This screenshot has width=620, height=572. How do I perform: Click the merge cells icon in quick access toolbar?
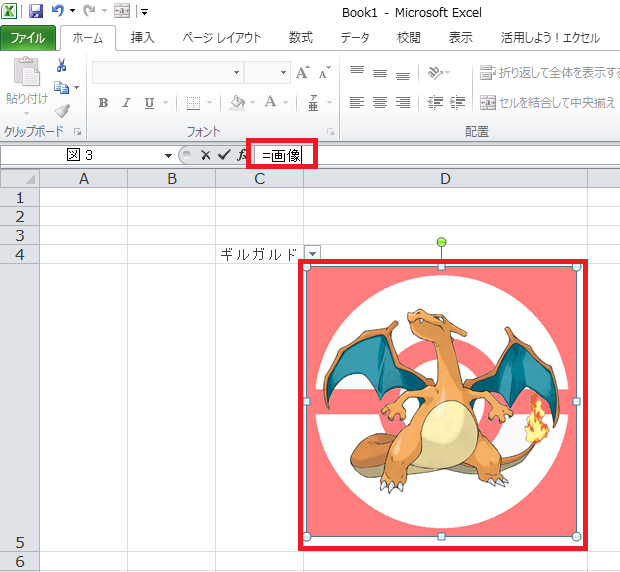click(122, 11)
